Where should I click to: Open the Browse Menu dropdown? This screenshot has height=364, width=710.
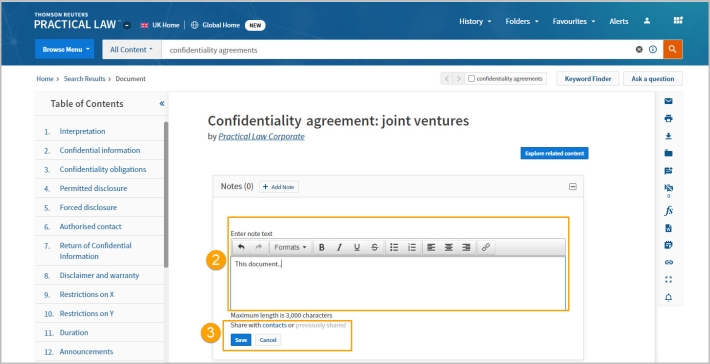64,49
